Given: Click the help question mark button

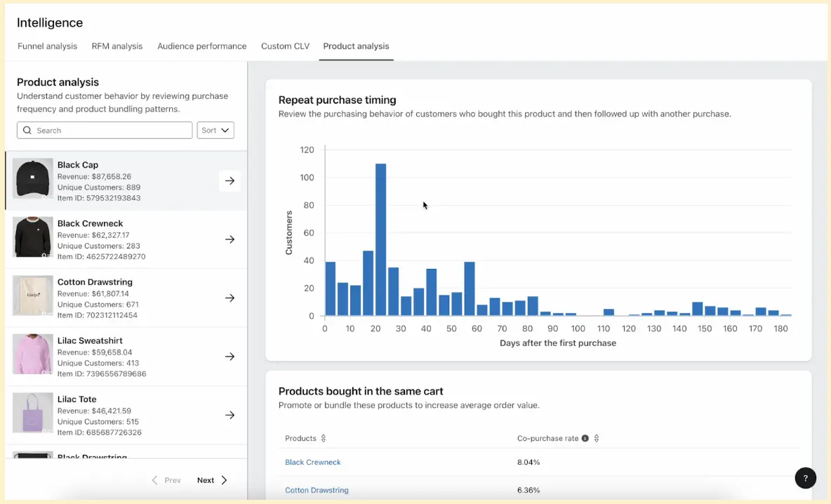Looking at the screenshot, I should (x=805, y=478).
